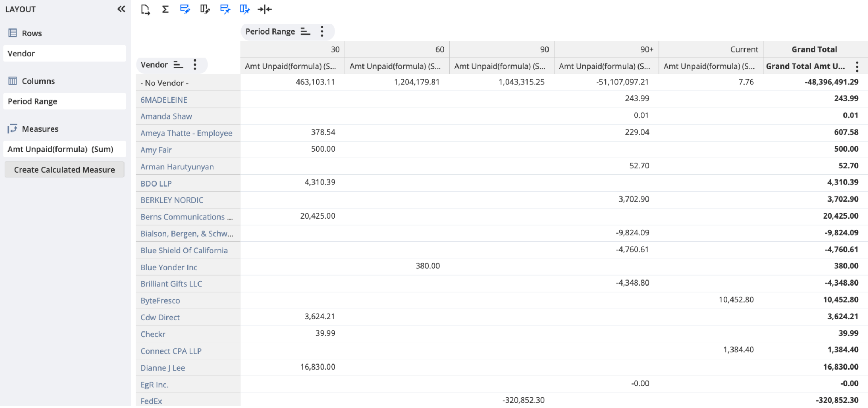Open the Connect CPA LLP link
This screenshot has height=408, width=868.
tap(171, 351)
